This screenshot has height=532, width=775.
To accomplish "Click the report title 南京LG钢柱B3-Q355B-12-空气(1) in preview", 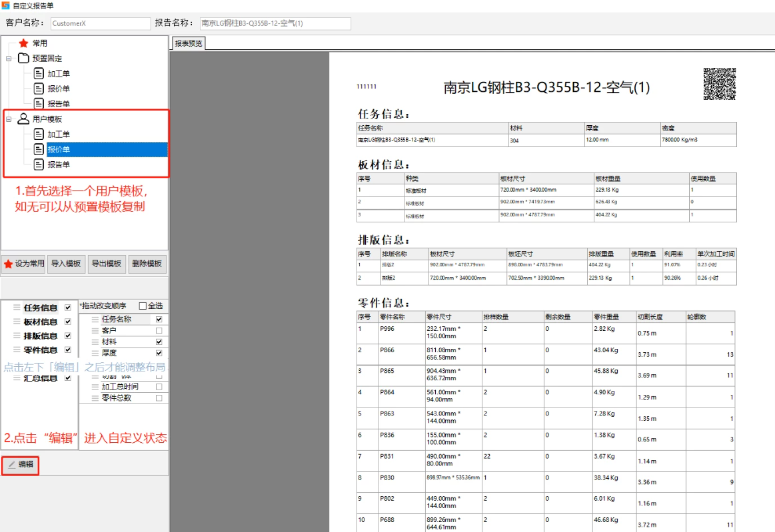I will tap(546, 87).
